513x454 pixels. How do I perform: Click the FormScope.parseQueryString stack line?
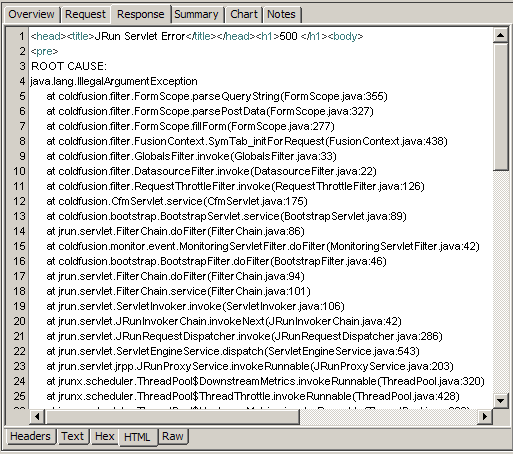(x=217, y=96)
